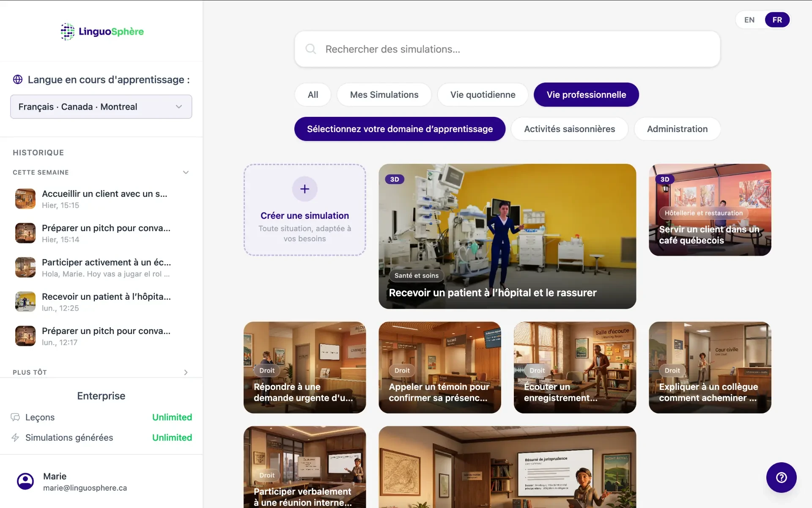The width and height of the screenshot is (812, 508).
Task: Click the search magnifier icon
Action: [311, 49]
